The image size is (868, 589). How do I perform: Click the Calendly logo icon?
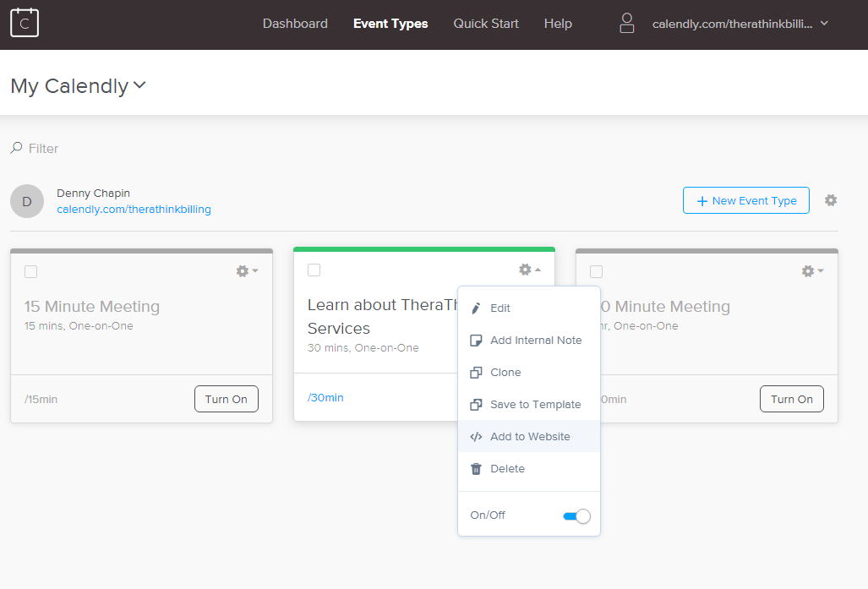25,23
